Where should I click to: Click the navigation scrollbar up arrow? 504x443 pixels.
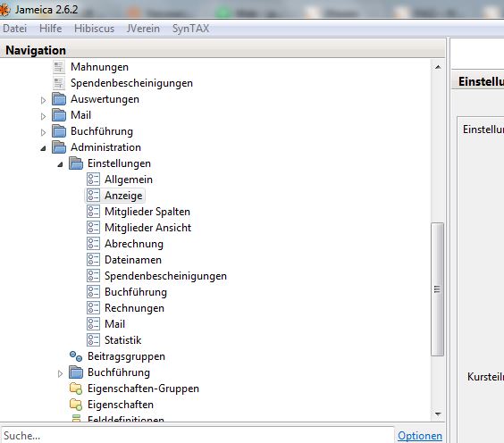pos(438,67)
